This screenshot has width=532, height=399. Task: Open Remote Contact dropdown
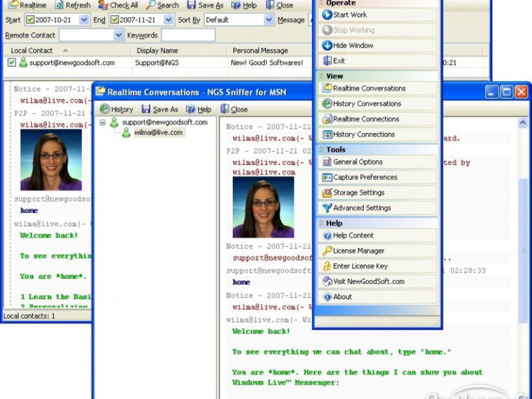point(91,35)
